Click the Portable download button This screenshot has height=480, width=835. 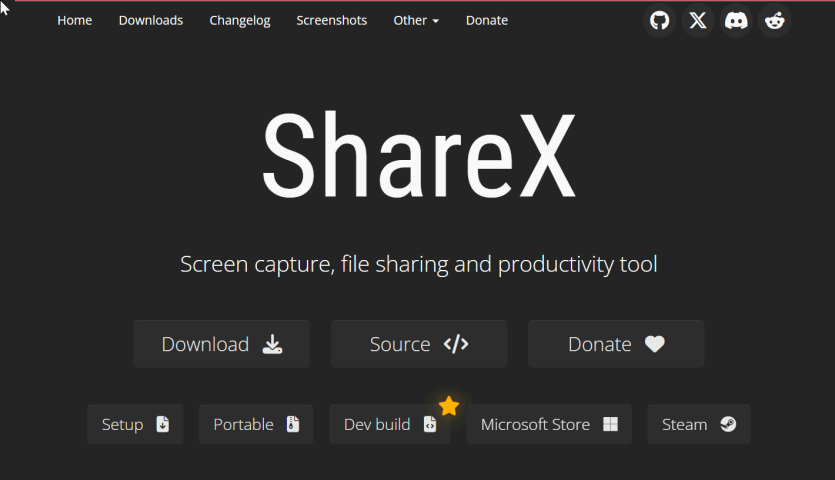point(256,424)
